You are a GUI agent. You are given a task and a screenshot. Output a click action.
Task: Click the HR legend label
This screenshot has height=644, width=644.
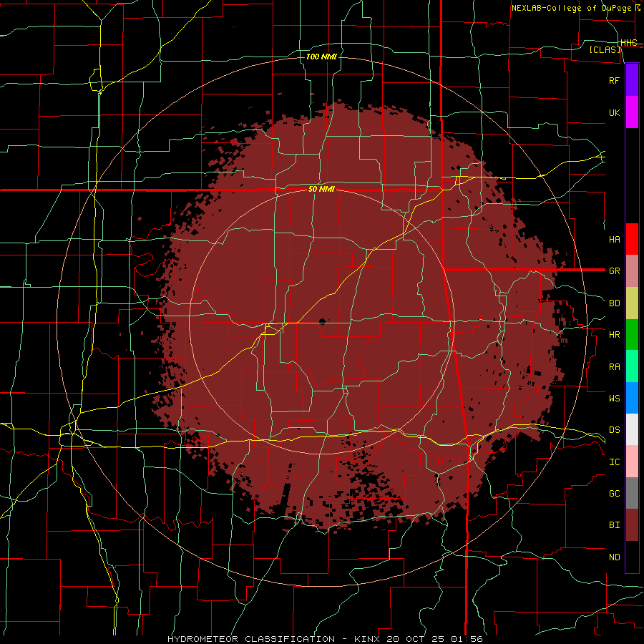tap(614, 335)
